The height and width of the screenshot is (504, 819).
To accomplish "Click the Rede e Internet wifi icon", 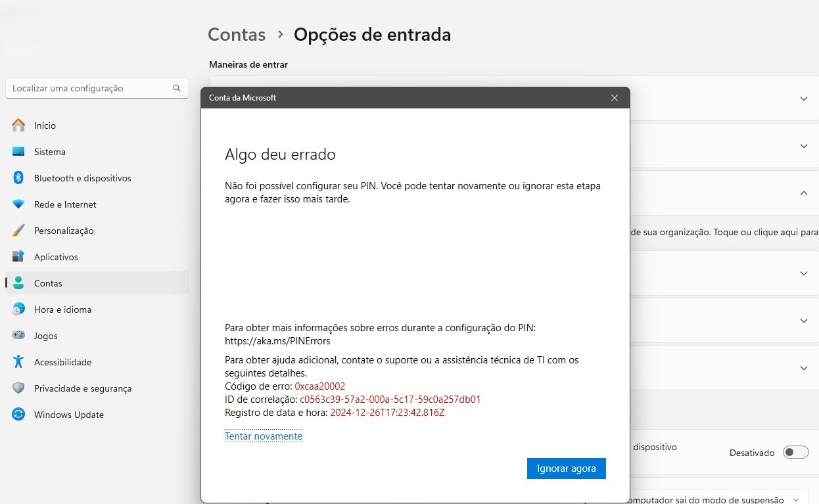I will (x=18, y=204).
